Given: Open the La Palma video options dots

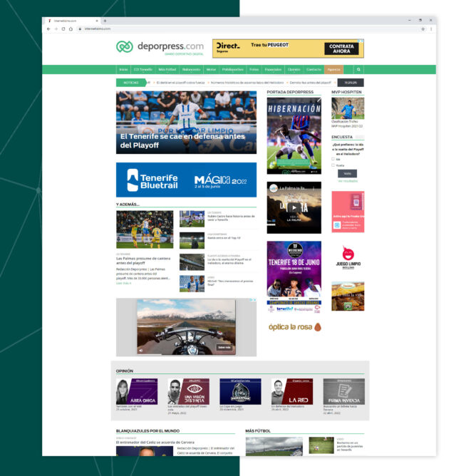Looking at the screenshot, I should tap(314, 188).
